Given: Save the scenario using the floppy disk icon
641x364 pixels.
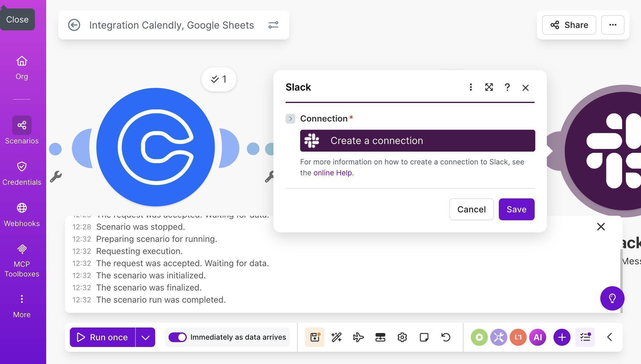Looking at the screenshot, I should pyautogui.click(x=314, y=337).
